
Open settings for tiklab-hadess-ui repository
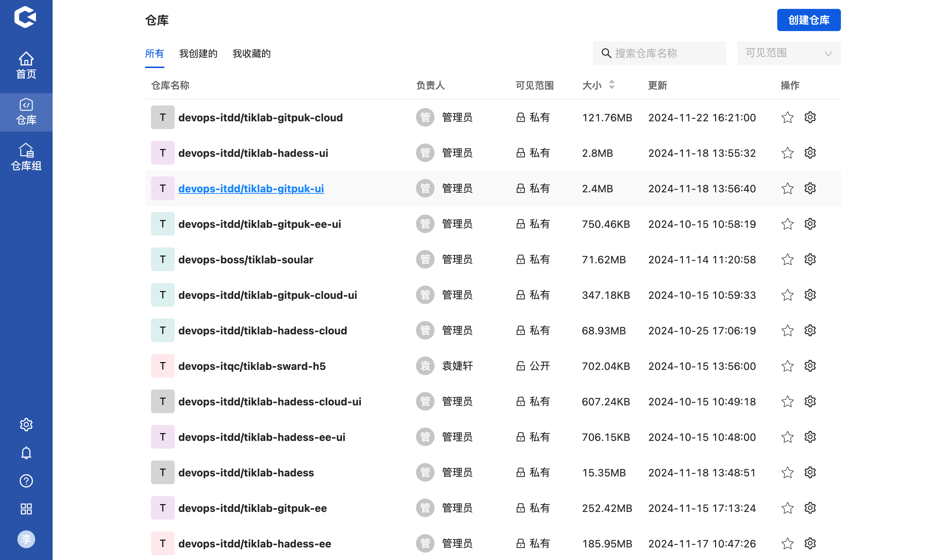coord(810,153)
